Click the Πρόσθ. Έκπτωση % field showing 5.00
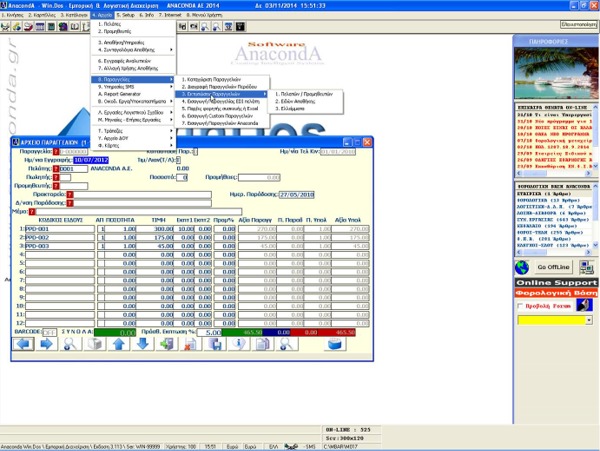This screenshot has height=451, width=600. [x=209, y=333]
